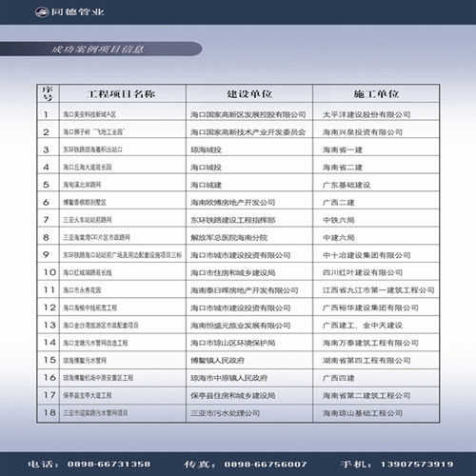Click row number 13 in 序号 column

(x=50, y=325)
